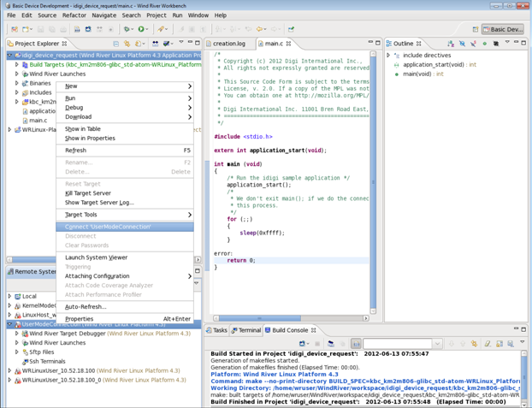
Task: Click the Debug launch toolbar icon
Action: [127, 29]
